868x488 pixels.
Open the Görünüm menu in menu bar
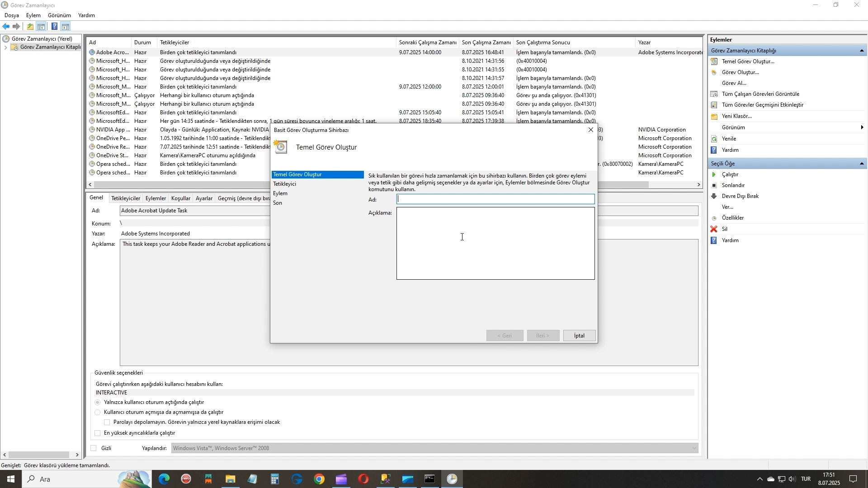[x=60, y=15]
